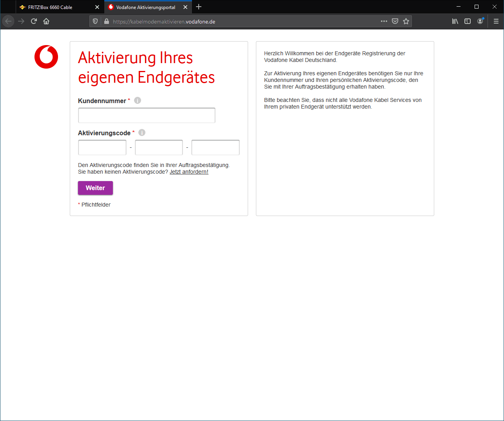
Task: Bookmark this page with star icon
Action: coord(406,21)
